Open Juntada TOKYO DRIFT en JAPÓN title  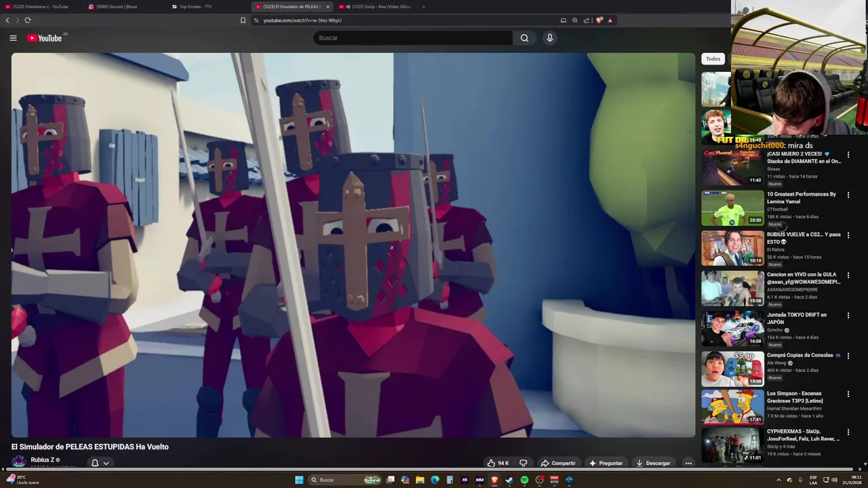coord(797,319)
